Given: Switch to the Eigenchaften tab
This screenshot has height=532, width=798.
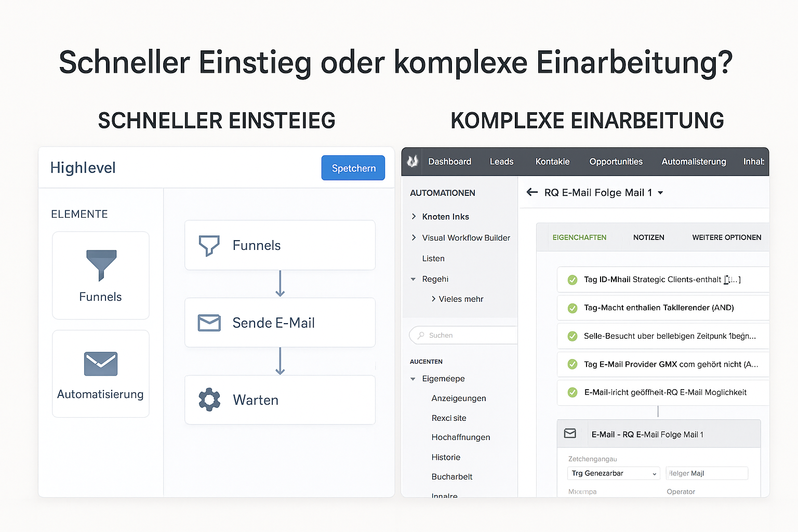Looking at the screenshot, I should 579,237.
